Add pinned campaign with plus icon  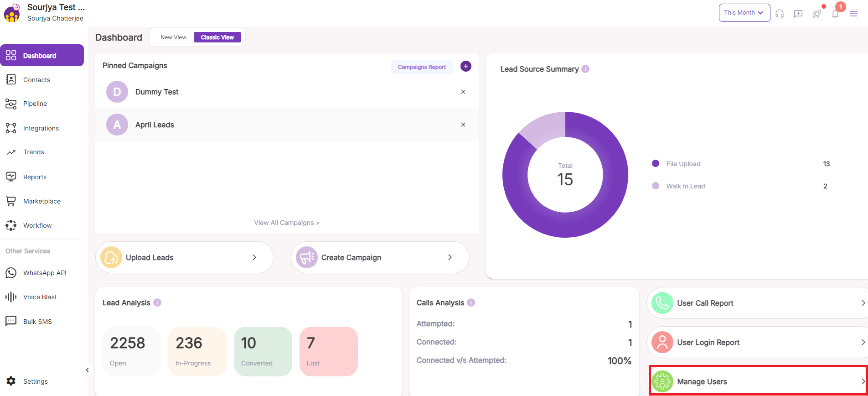point(465,66)
